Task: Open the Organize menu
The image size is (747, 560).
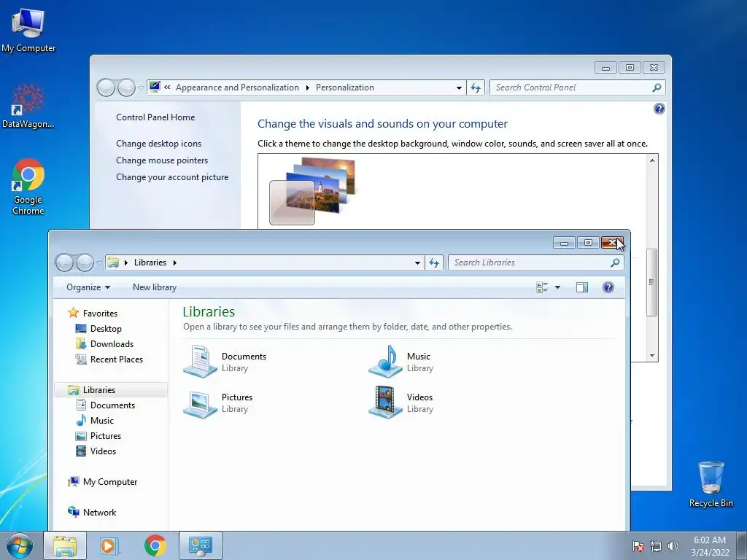Action: (x=88, y=287)
